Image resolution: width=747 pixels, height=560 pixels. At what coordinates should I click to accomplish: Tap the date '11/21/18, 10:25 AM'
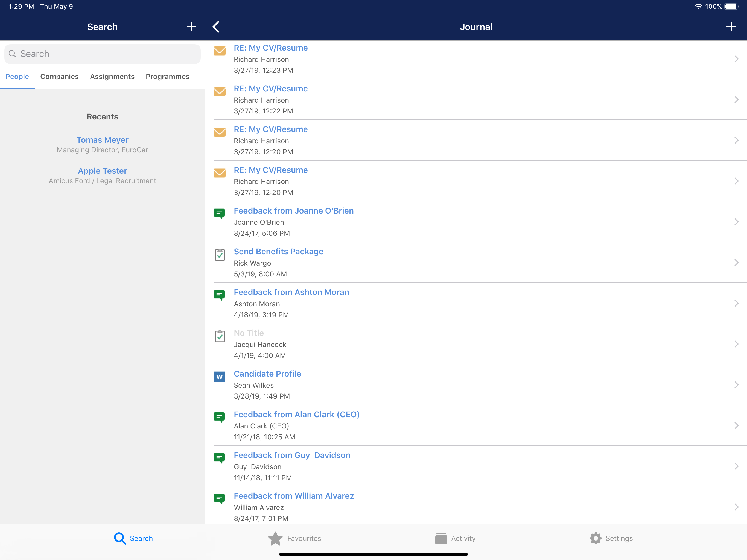[264, 437]
